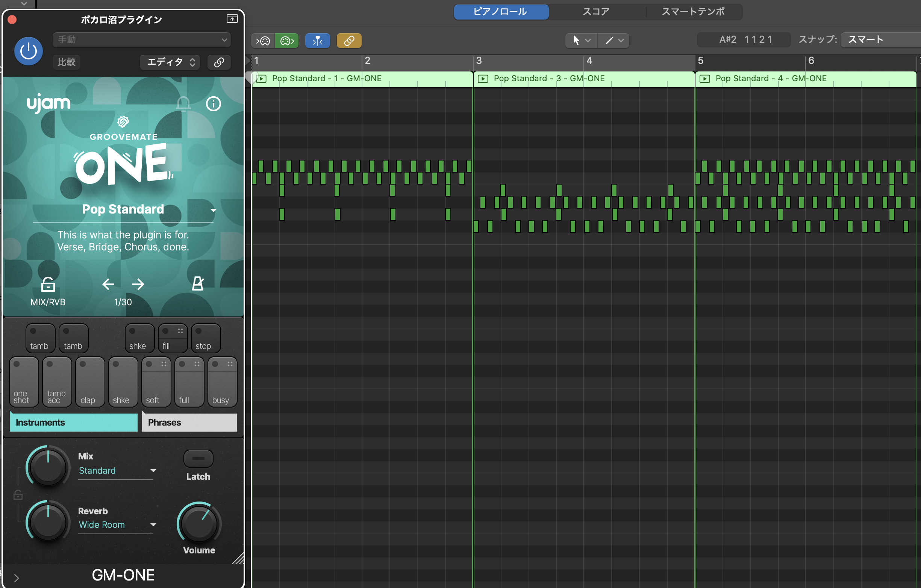Expand the chevron beside GM-ONE
Screen dimensions: 921x588
(x=17, y=578)
